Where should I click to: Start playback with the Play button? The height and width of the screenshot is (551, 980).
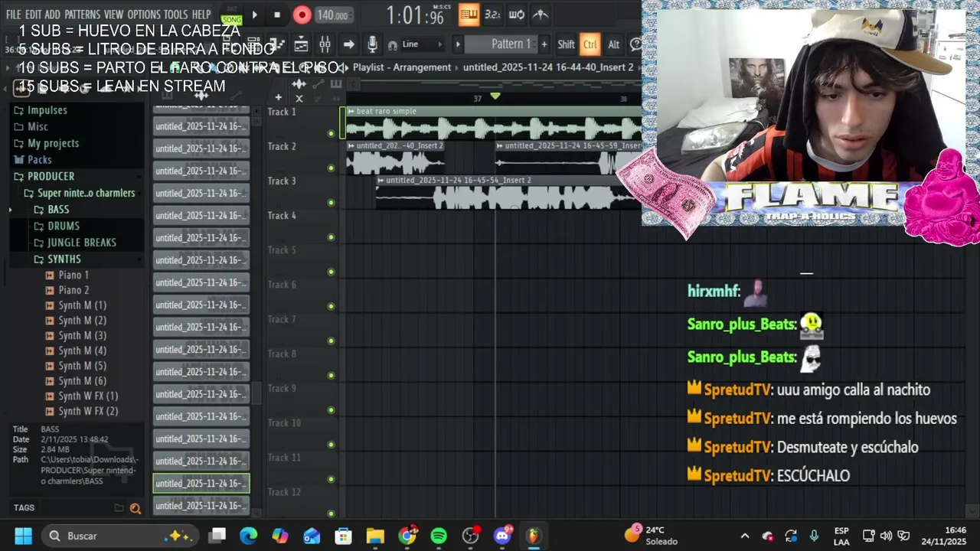254,15
